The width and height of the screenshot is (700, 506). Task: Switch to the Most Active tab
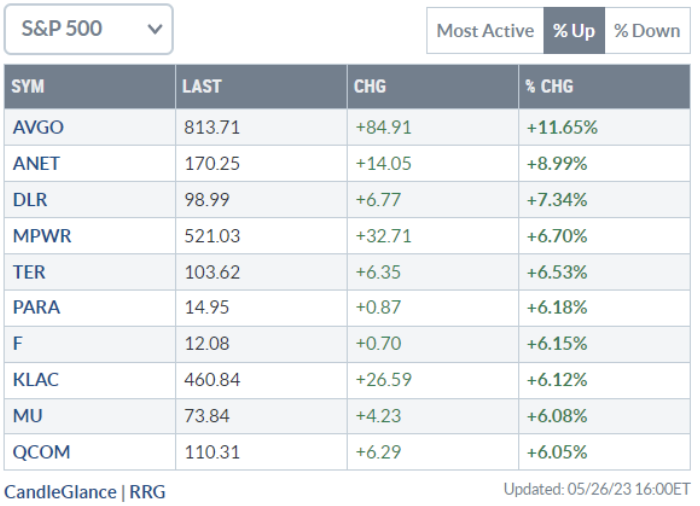pos(485,31)
